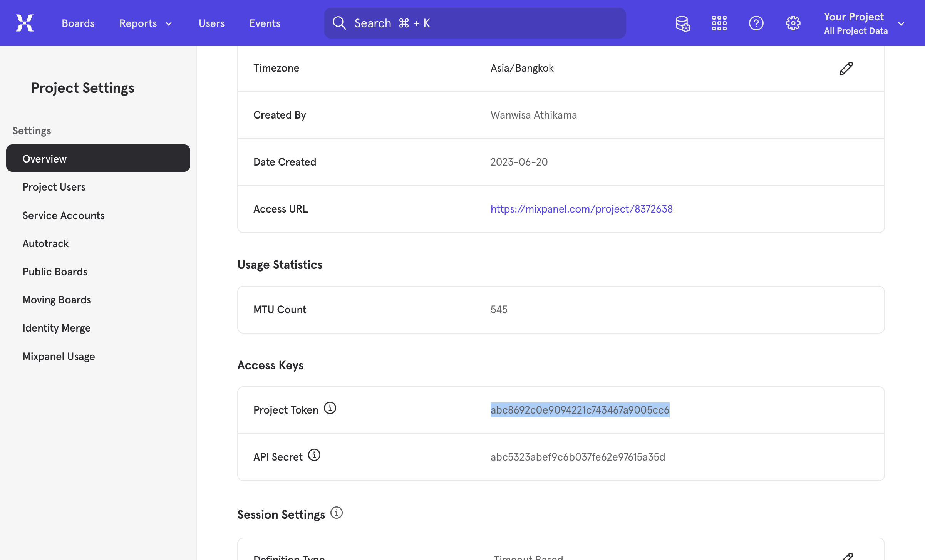Select the Overview settings section
The width and height of the screenshot is (925, 560).
[x=44, y=158]
